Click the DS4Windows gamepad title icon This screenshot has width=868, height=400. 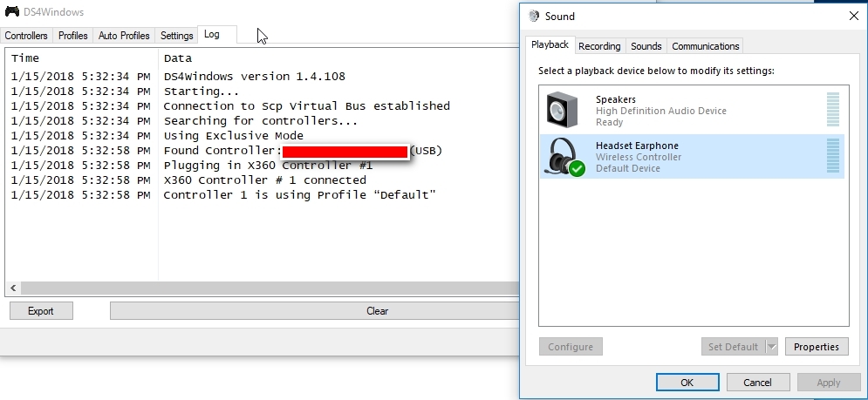pos(11,11)
